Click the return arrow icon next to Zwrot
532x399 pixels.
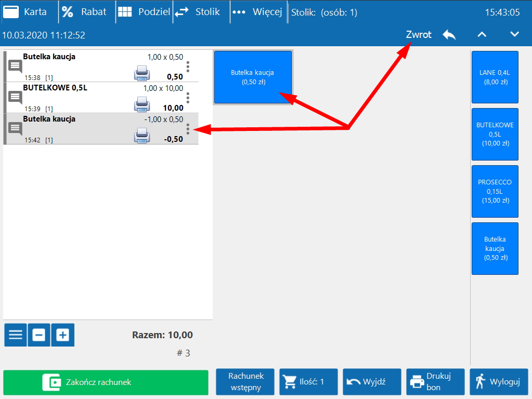(x=449, y=35)
